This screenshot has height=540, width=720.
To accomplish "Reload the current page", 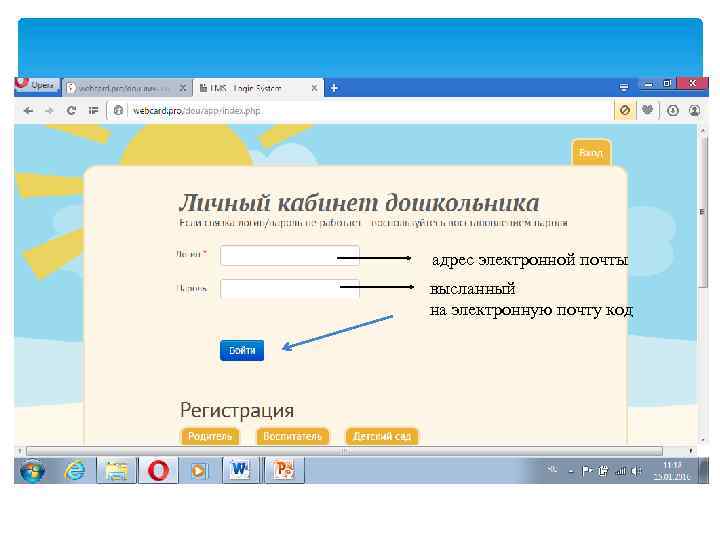I will [x=71, y=111].
